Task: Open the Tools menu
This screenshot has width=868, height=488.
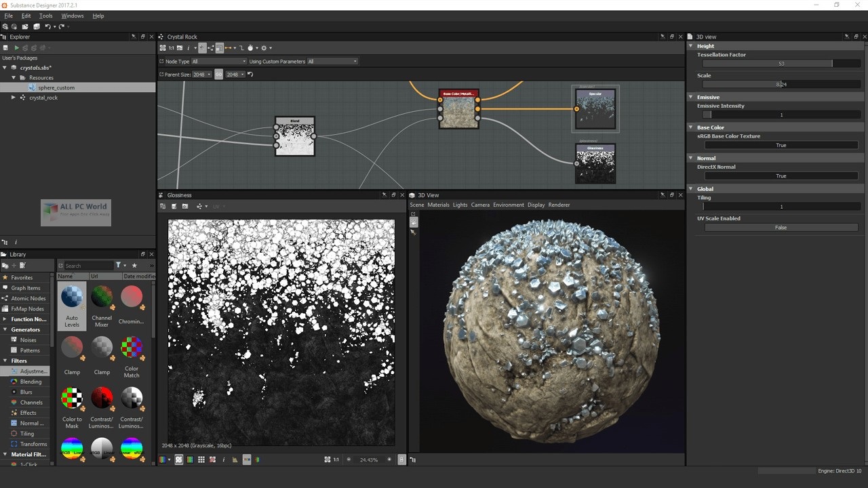Action: coord(45,16)
